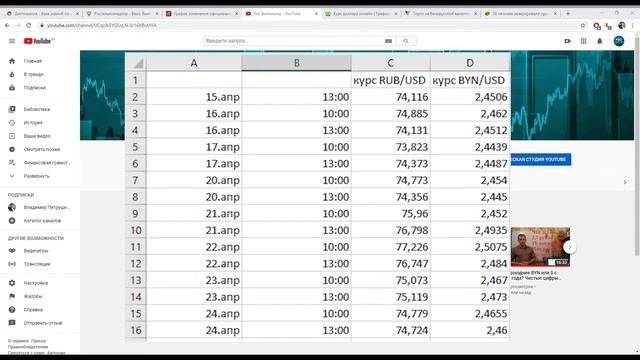The width and height of the screenshot is (640, 360).
Task: Click the browser forward arrow
Action: pyautogui.click(x=18, y=25)
